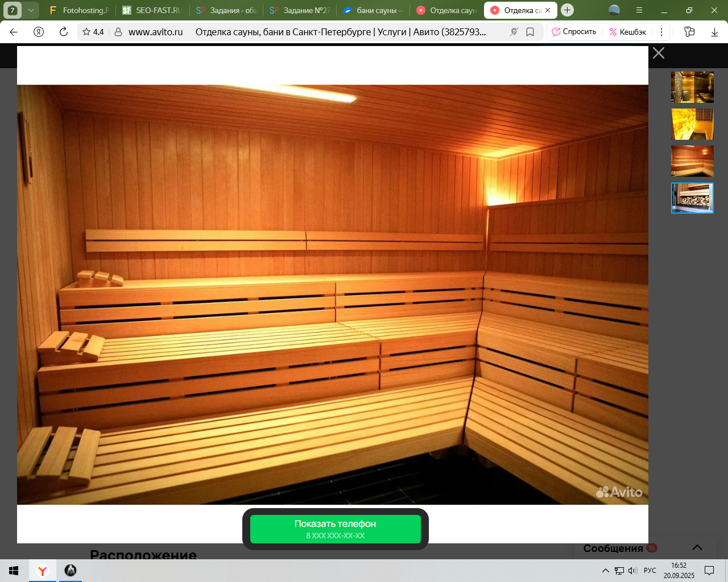Open the Кешбэк cashback button
This screenshot has width=728, height=582.
tap(628, 32)
